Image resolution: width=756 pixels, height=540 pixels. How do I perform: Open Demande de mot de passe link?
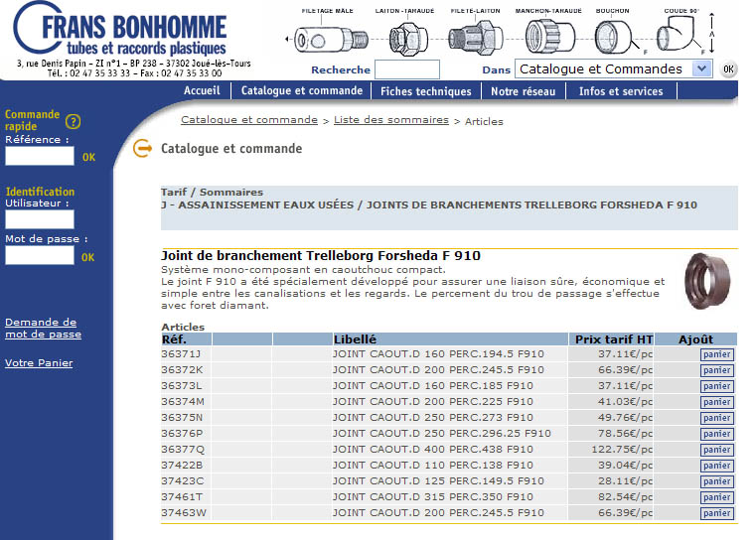click(43, 328)
